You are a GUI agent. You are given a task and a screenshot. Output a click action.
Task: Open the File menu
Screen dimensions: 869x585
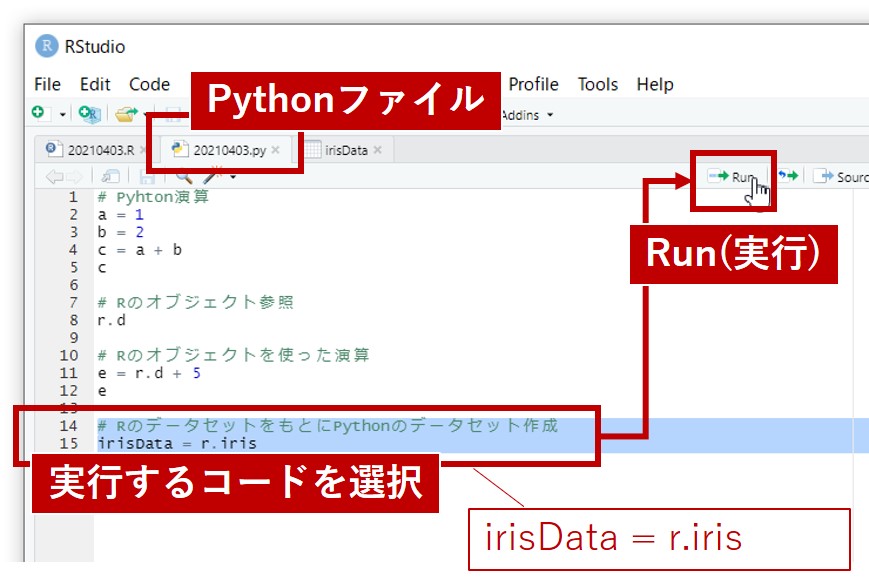(x=47, y=84)
